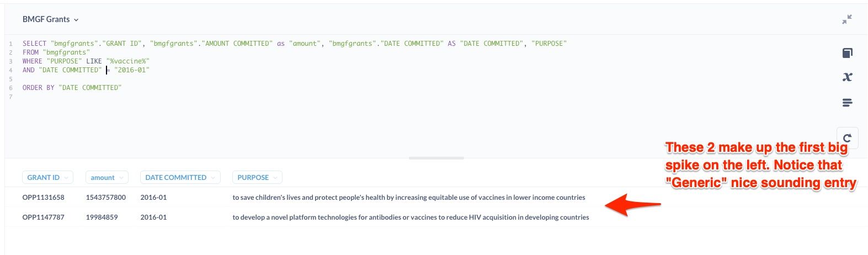Open the DATE COMMITTED column header menu
The image size is (868, 255).
(180, 177)
